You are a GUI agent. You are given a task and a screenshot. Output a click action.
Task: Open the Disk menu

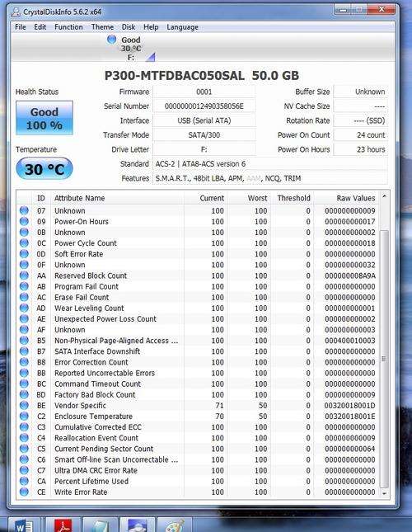tap(129, 27)
